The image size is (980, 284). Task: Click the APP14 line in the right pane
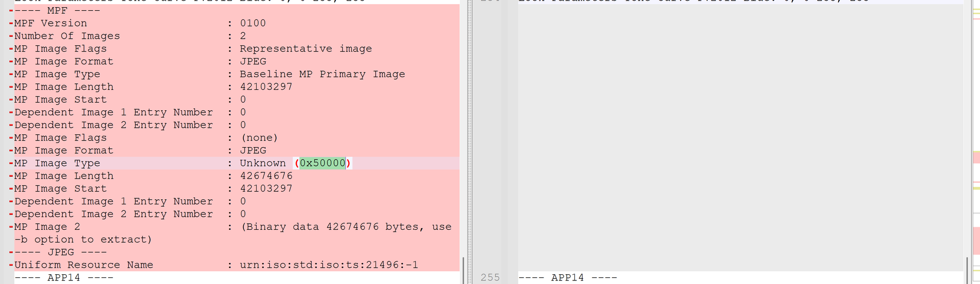pyautogui.click(x=568, y=277)
